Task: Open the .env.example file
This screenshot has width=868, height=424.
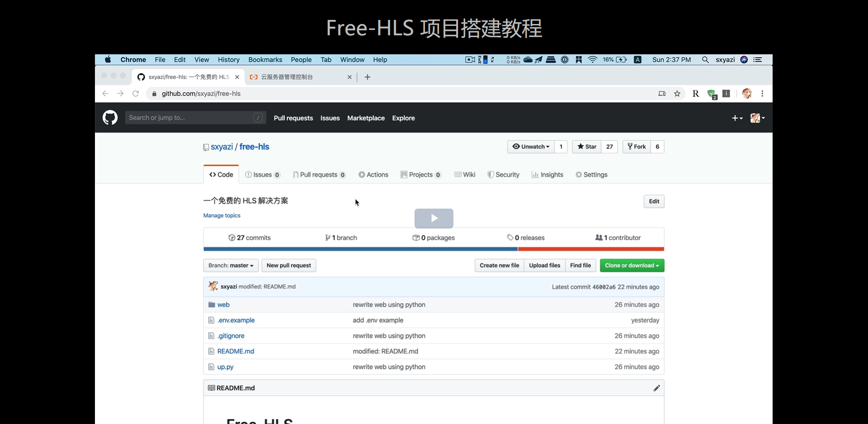Action: tap(236, 320)
